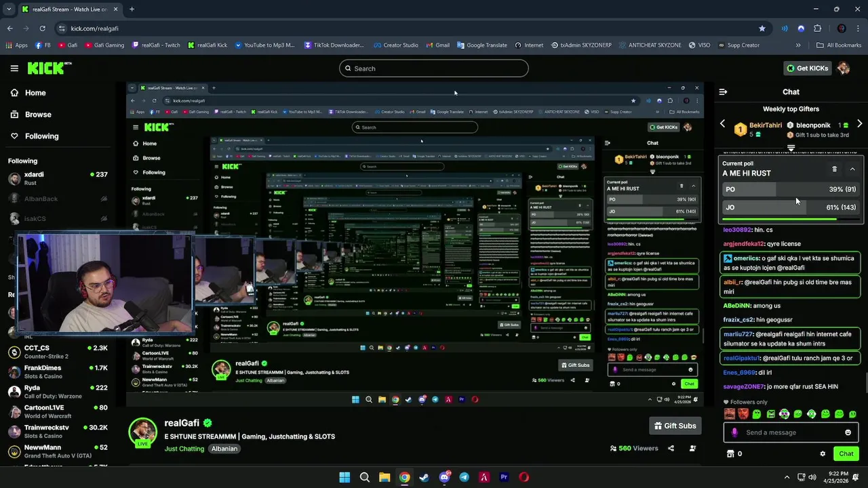Toggle the bookmark star in the address bar
The width and height of the screenshot is (868, 488).
click(x=762, y=28)
